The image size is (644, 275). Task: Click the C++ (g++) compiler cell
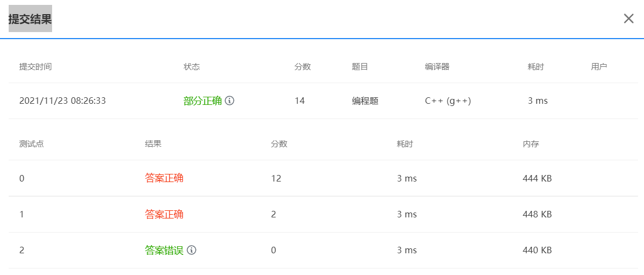click(x=448, y=101)
